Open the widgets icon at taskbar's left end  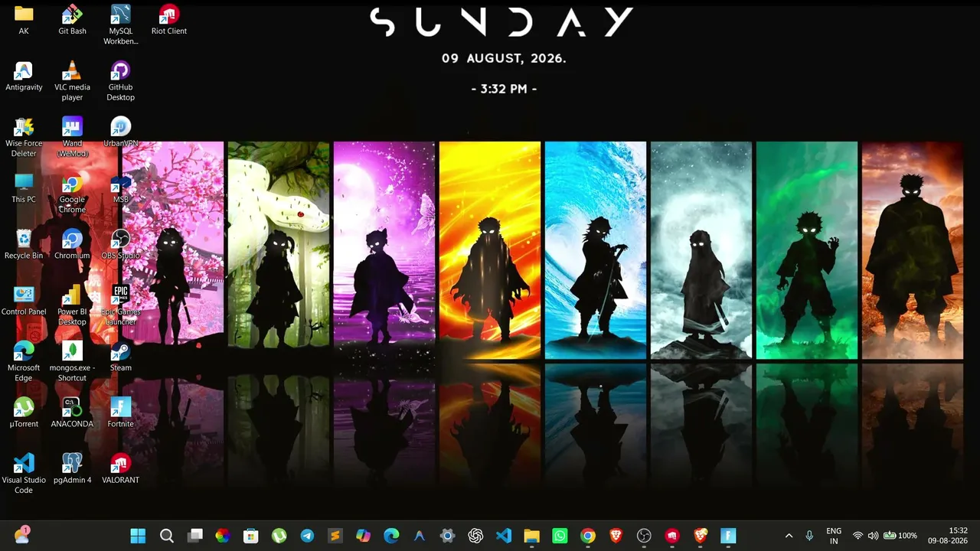tap(22, 535)
